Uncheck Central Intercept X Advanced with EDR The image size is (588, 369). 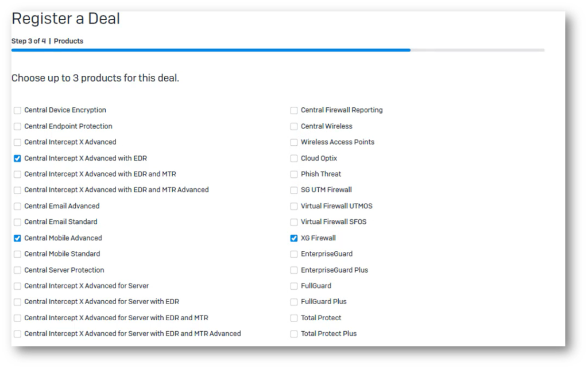click(x=17, y=158)
